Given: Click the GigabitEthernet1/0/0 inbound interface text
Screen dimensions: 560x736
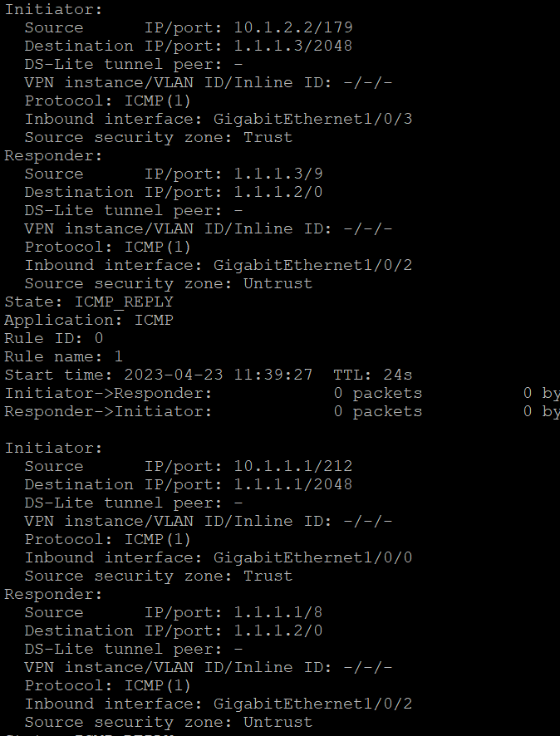Looking at the screenshot, I should (312, 557).
